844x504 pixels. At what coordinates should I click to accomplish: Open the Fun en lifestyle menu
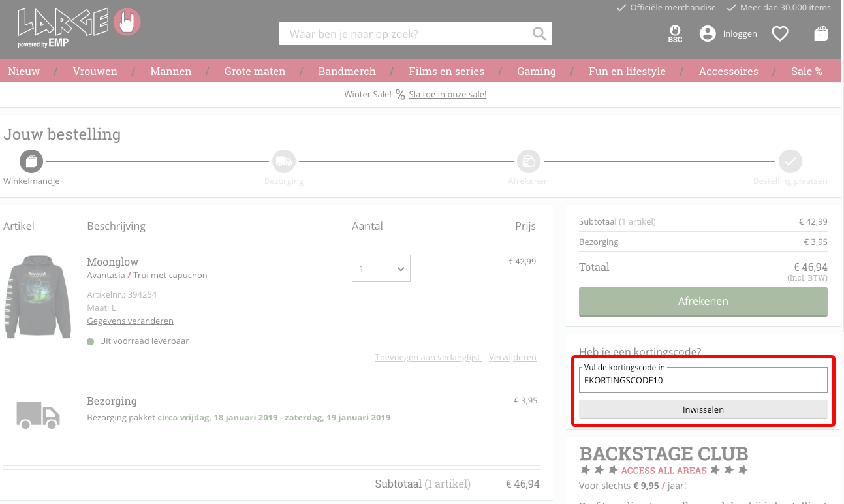627,71
